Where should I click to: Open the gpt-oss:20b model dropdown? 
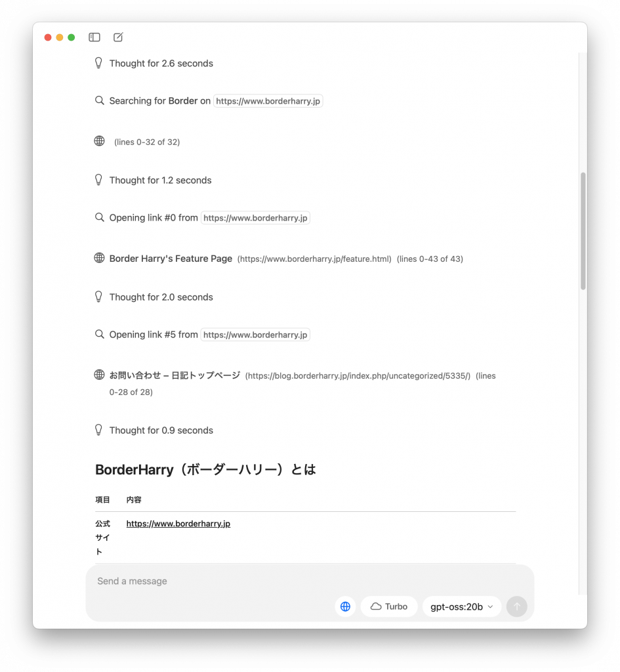coord(462,606)
